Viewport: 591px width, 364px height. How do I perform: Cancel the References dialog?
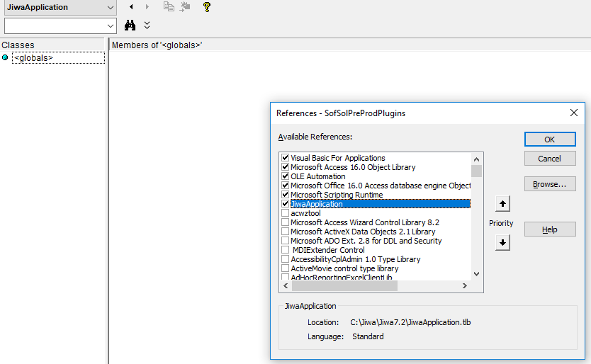pyautogui.click(x=549, y=159)
